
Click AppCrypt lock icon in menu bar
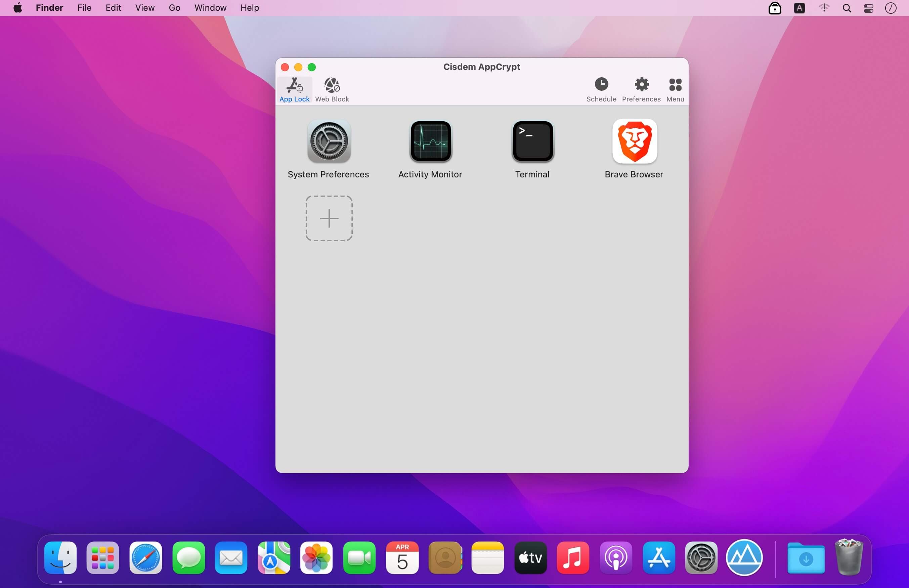click(x=774, y=8)
